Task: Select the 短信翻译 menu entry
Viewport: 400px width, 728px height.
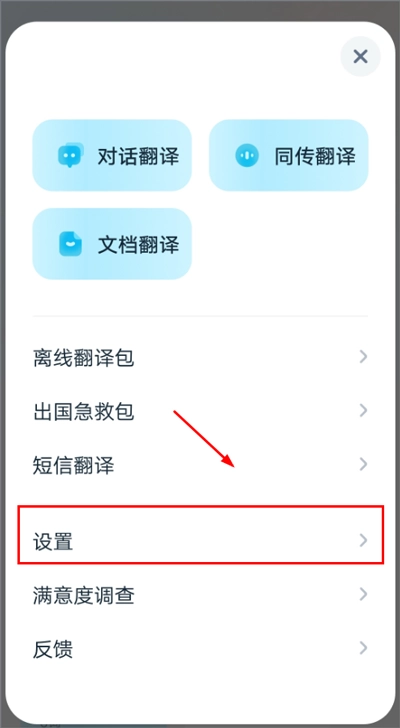Action: click(x=200, y=464)
